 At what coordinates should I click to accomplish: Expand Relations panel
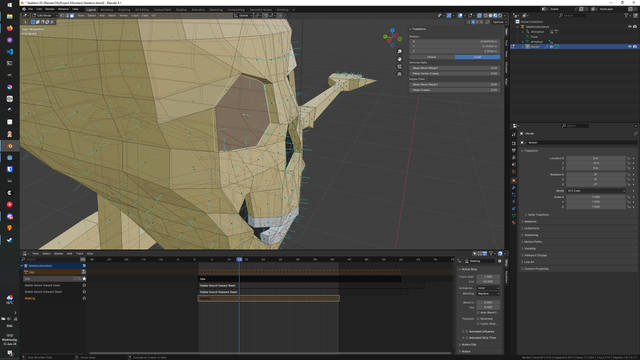click(x=530, y=222)
